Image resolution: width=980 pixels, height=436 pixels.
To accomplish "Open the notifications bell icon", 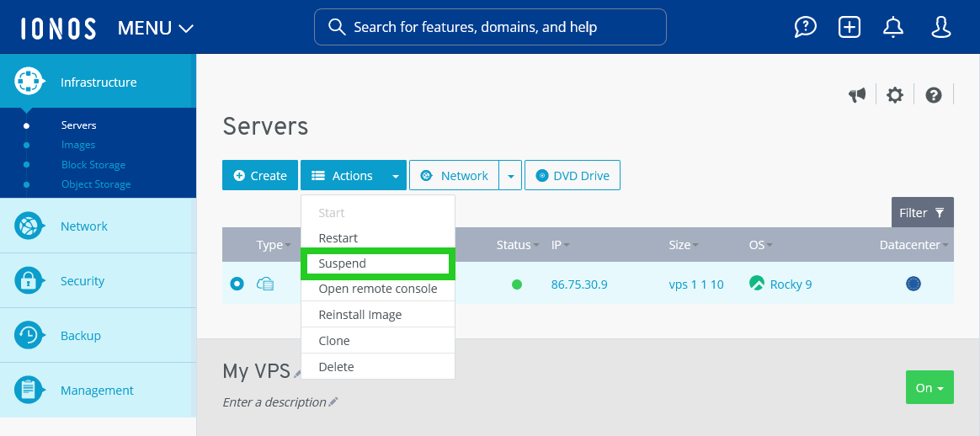I will point(893,27).
